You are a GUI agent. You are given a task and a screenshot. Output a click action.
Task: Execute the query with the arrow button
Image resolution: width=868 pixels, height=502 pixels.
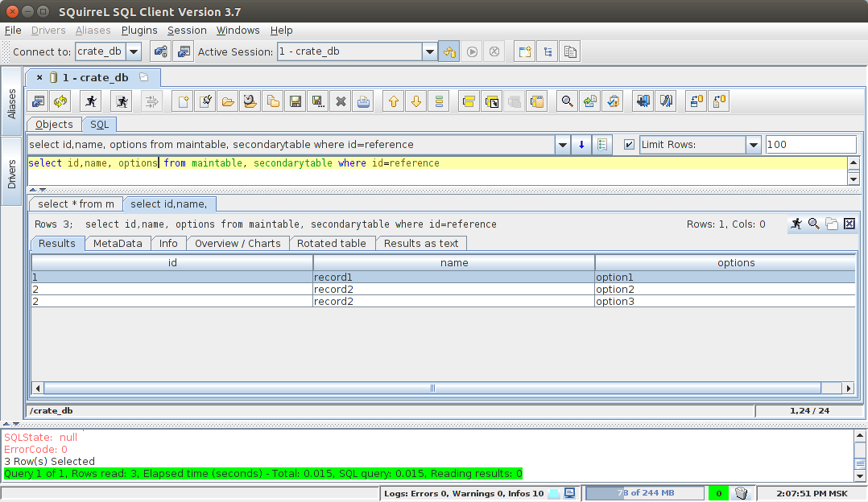point(581,145)
